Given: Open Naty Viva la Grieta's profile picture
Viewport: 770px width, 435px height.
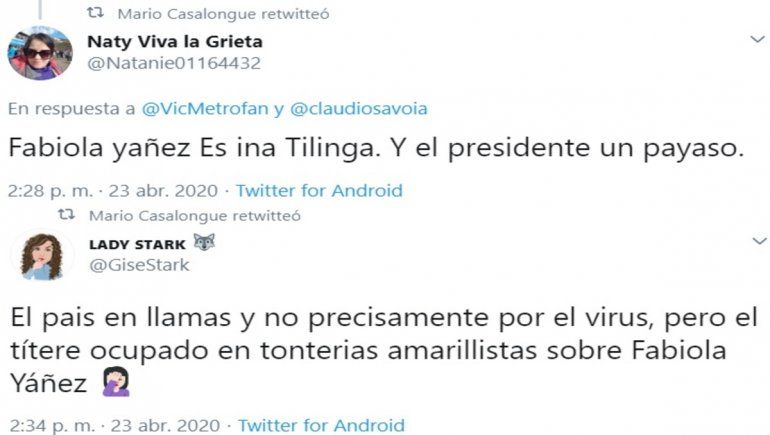Looking at the screenshot, I should point(40,54).
